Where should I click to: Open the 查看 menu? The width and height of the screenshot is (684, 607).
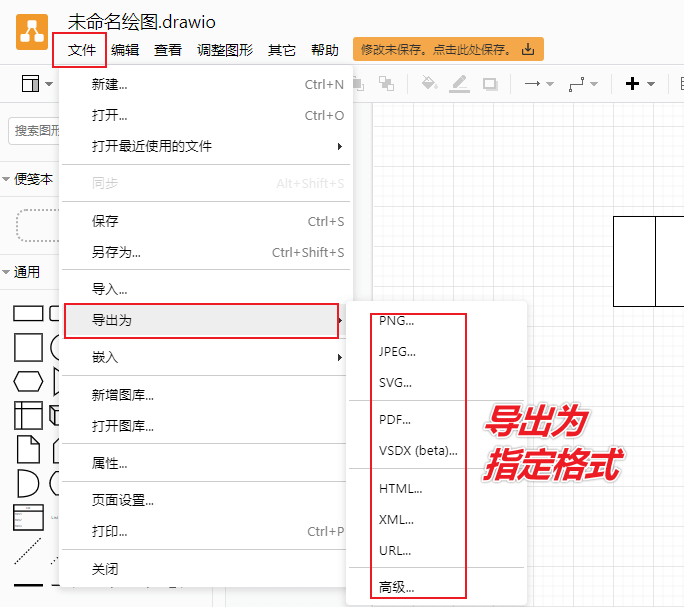pos(168,50)
